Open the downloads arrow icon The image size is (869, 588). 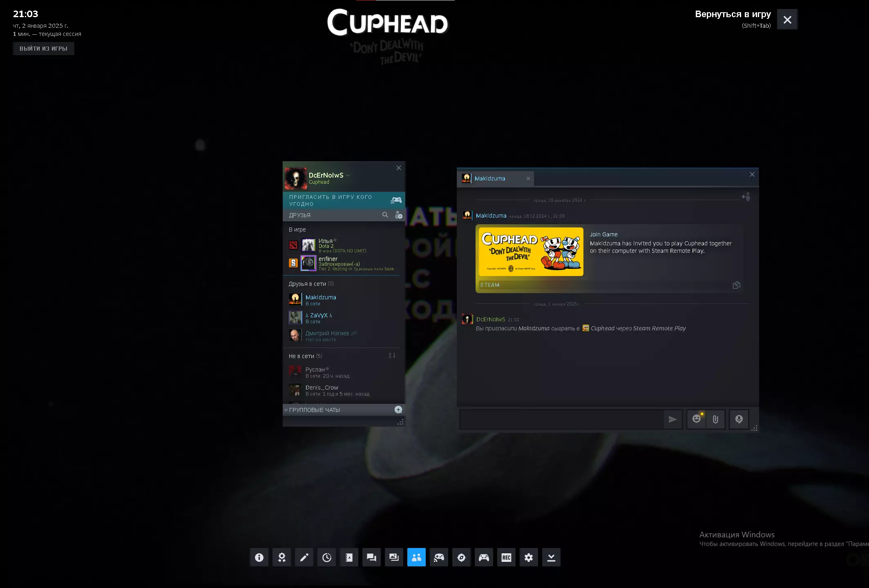551,557
